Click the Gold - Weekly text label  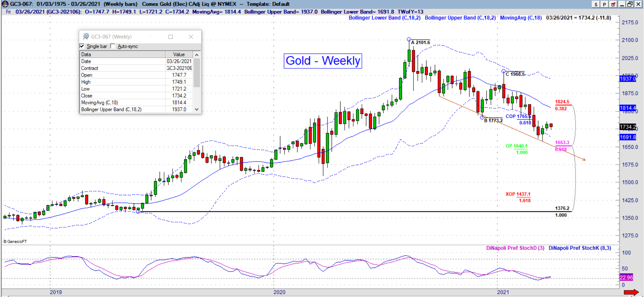(x=323, y=61)
